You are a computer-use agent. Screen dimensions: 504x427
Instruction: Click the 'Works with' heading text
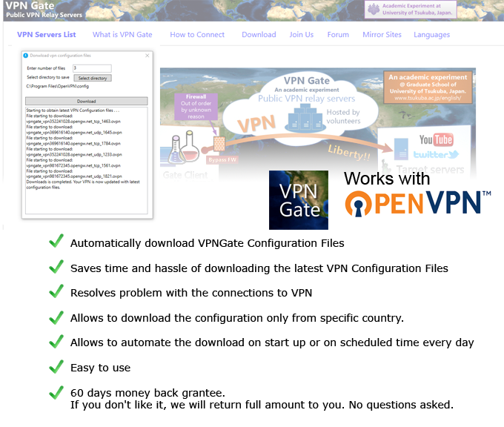pyautogui.click(x=387, y=179)
